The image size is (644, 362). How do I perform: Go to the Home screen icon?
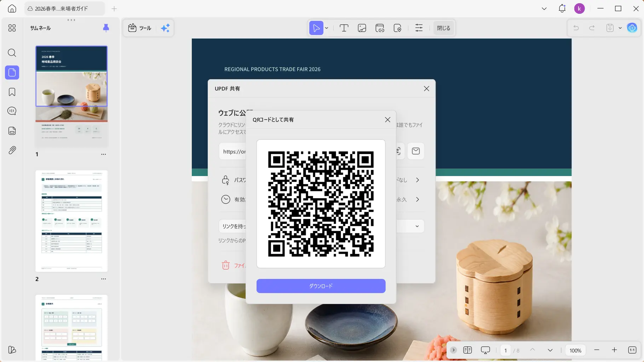[x=12, y=8]
